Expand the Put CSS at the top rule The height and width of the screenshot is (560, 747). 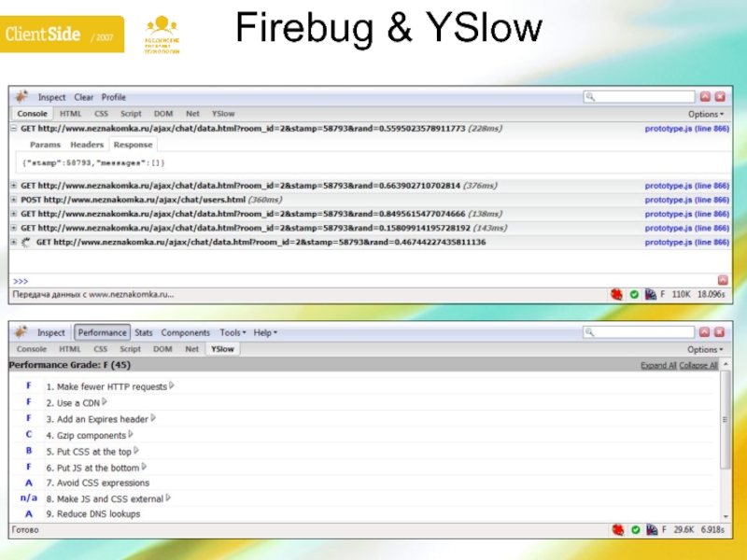136,451
